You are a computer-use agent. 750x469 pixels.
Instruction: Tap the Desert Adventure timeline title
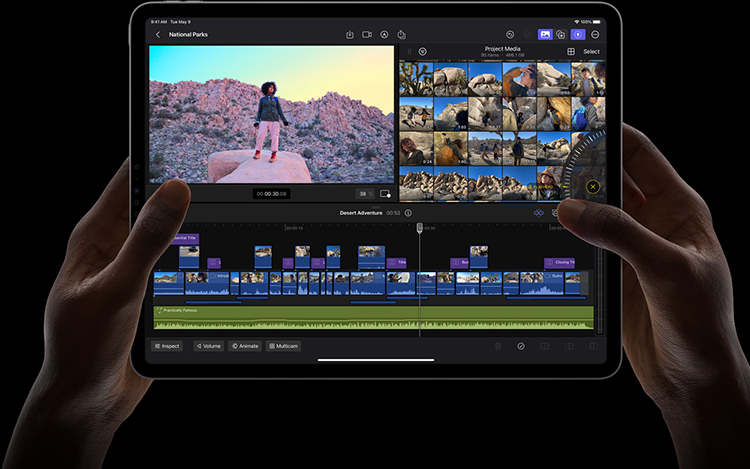click(361, 213)
